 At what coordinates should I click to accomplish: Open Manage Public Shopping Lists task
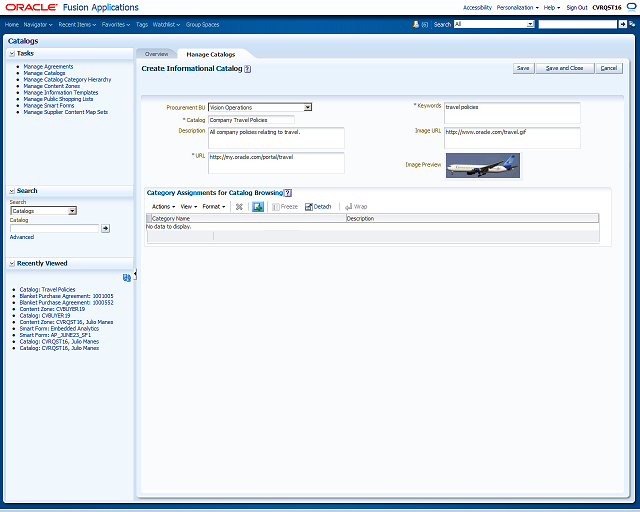(x=58, y=99)
